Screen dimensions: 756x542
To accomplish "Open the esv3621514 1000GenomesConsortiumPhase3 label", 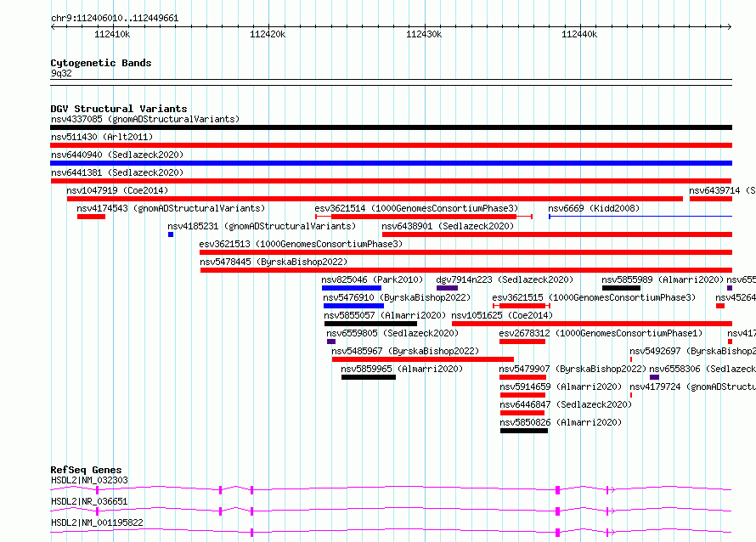I will coord(416,208).
